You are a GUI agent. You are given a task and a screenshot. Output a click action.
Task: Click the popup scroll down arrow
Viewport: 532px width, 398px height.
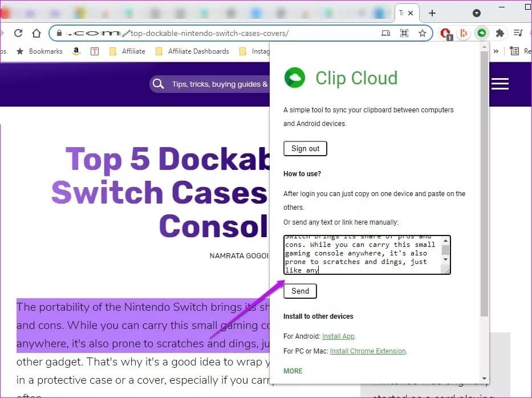484,378
